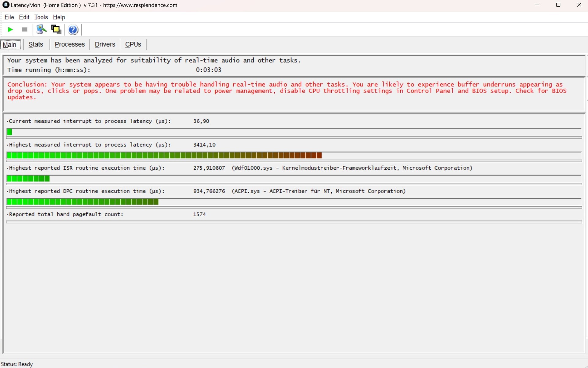588x368 pixels.
Task: Select the Main tab
Action: (x=10, y=44)
